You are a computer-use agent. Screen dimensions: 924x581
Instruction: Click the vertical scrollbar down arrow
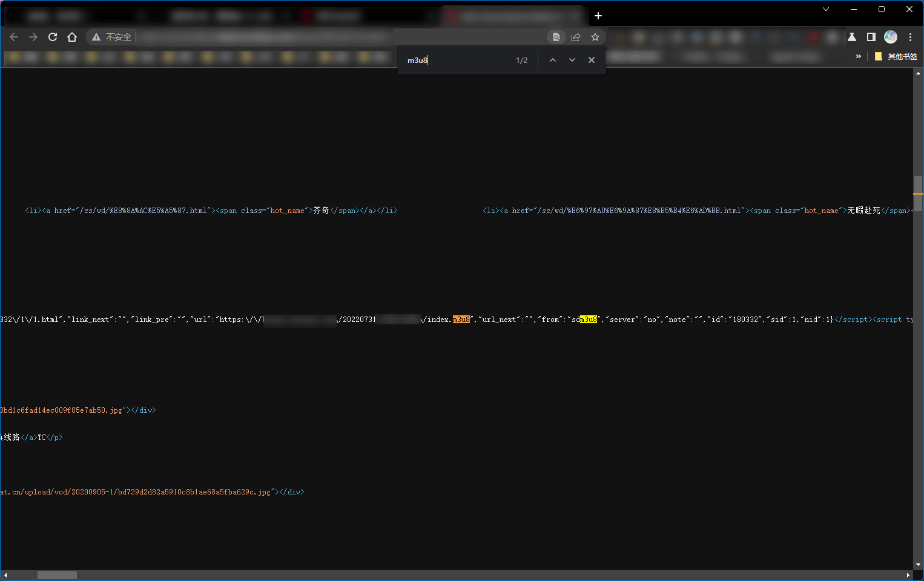coord(918,565)
